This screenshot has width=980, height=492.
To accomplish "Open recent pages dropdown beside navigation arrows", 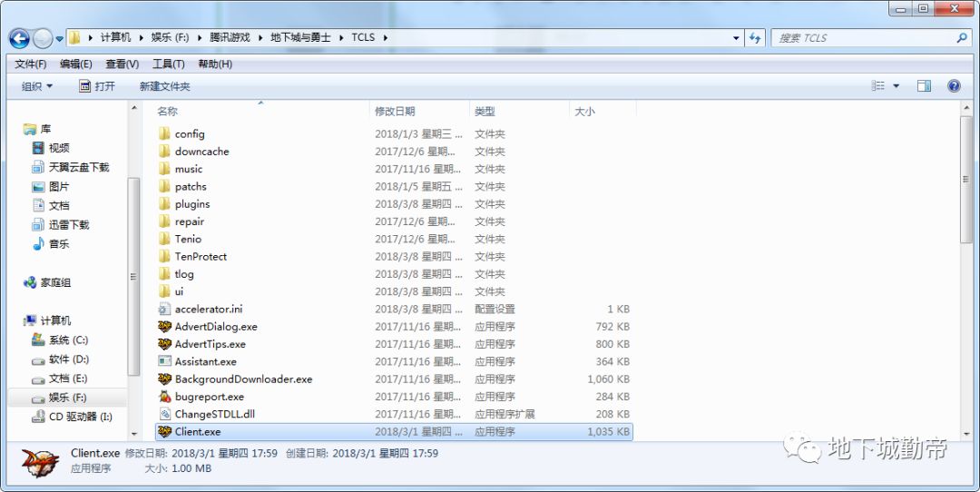I will [x=59, y=39].
